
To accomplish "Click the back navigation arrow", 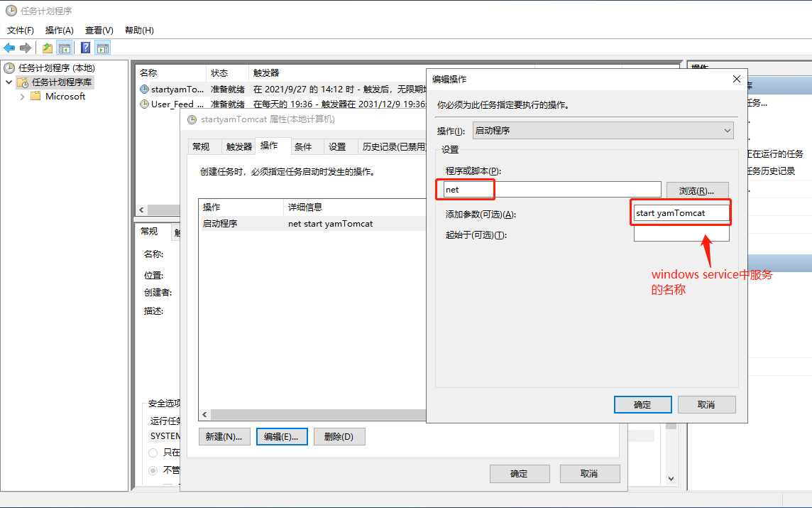I will coord(9,48).
